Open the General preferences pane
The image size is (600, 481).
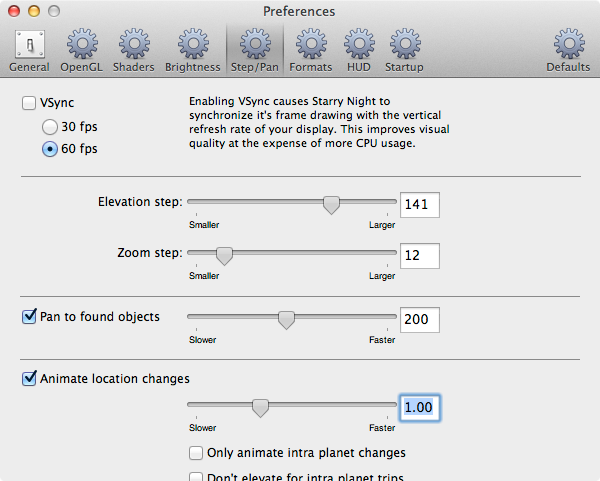(x=29, y=50)
